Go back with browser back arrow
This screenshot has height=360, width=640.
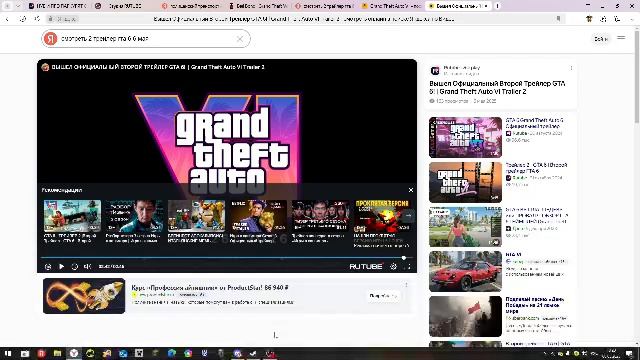[x=7, y=19]
